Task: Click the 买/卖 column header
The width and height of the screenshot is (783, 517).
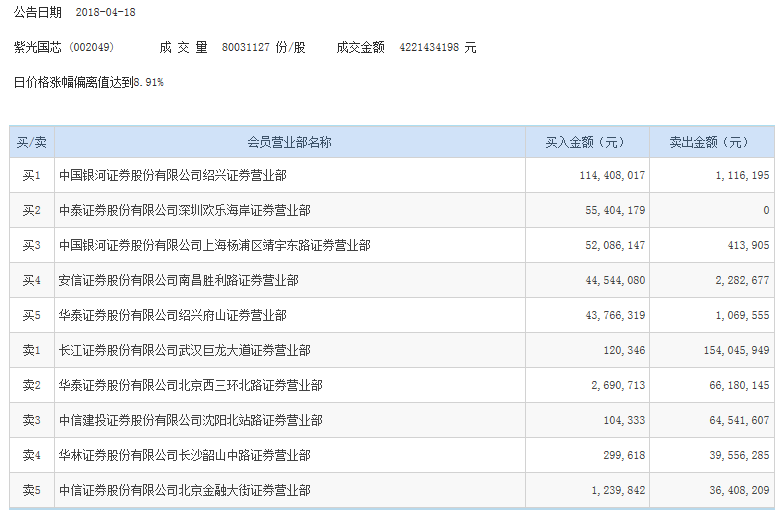Action: coord(31,142)
